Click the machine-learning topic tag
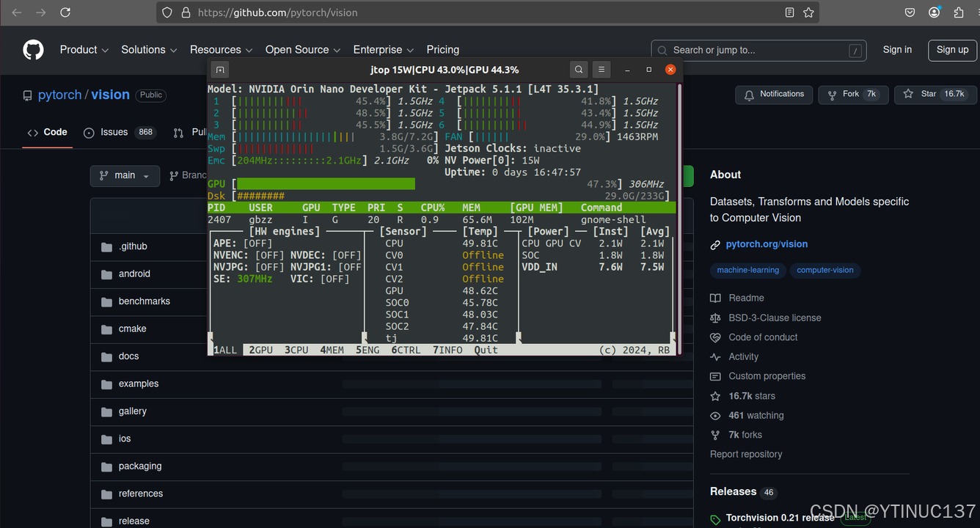Viewport: 980px width, 528px height. point(747,270)
